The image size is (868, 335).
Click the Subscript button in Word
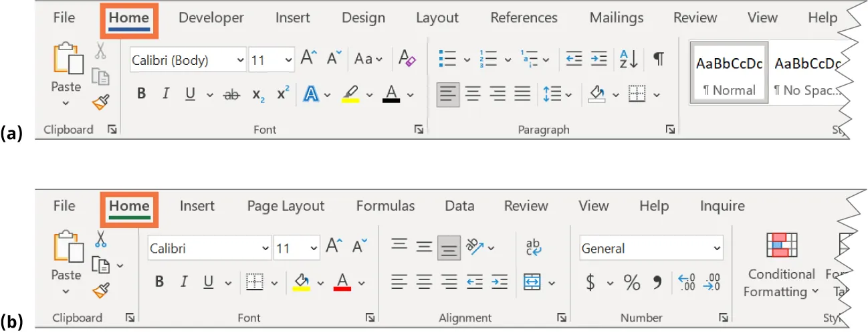click(258, 95)
